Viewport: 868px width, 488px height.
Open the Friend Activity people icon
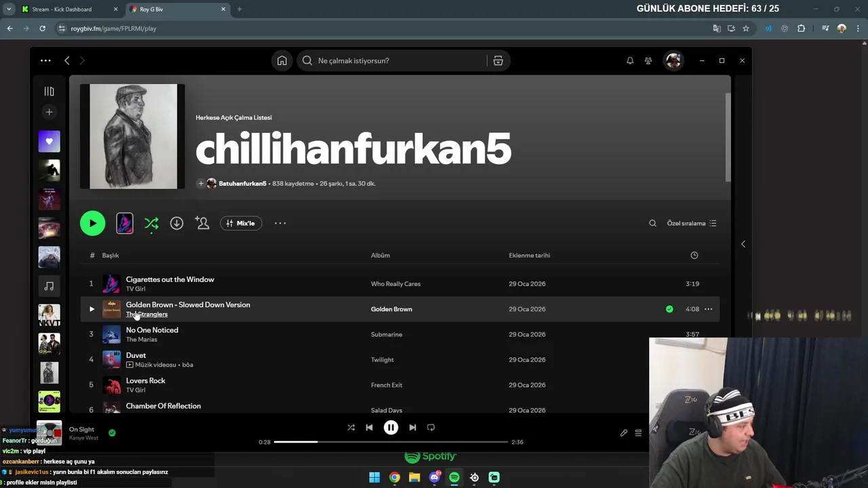point(648,61)
